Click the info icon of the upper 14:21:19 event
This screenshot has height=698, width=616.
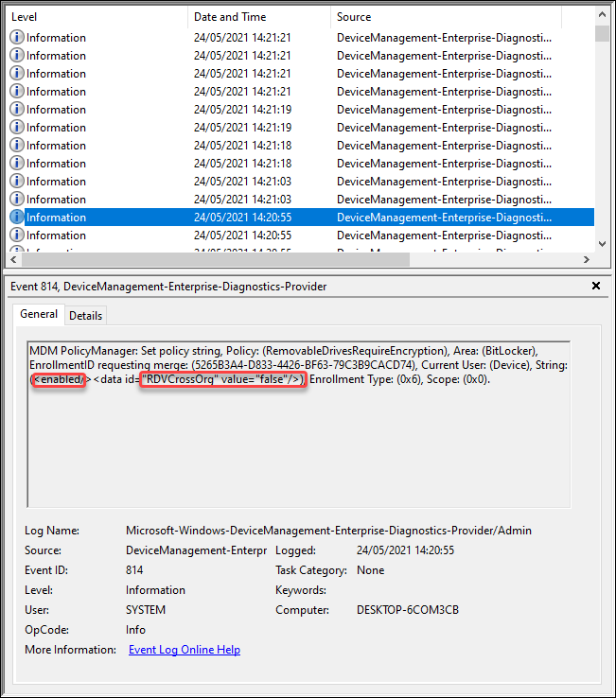point(17,110)
